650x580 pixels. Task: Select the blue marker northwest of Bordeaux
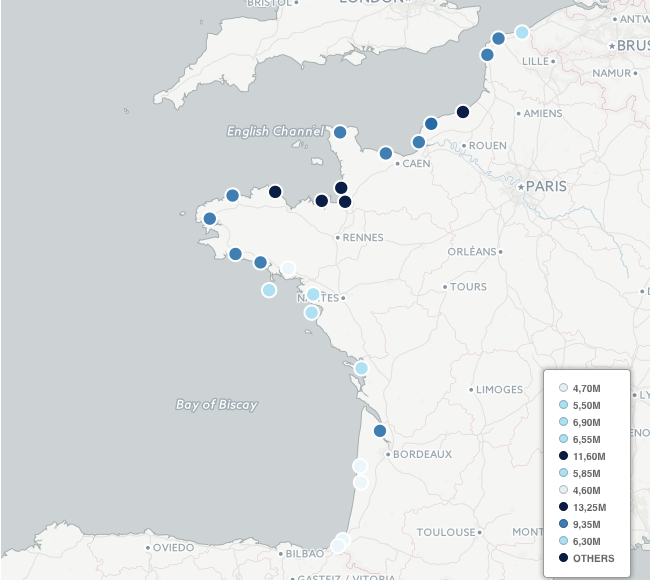point(380,431)
